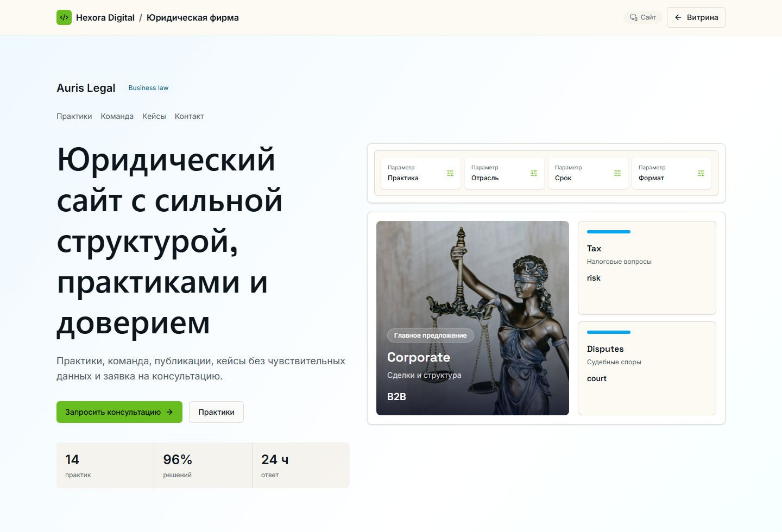Click the Corporate heading on image
This screenshot has width=782, height=532.
coord(419,357)
